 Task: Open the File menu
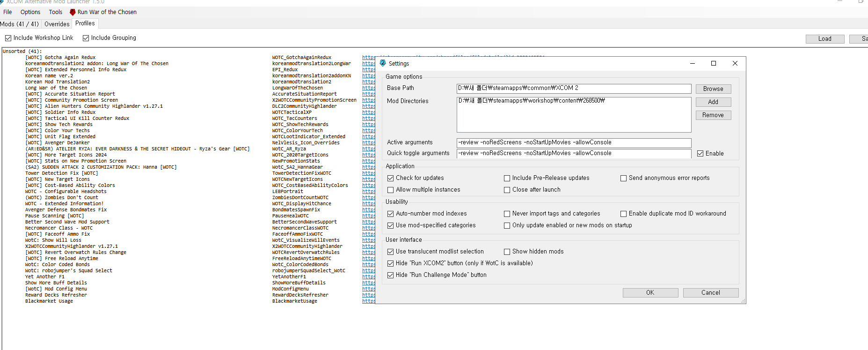tap(7, 12)
